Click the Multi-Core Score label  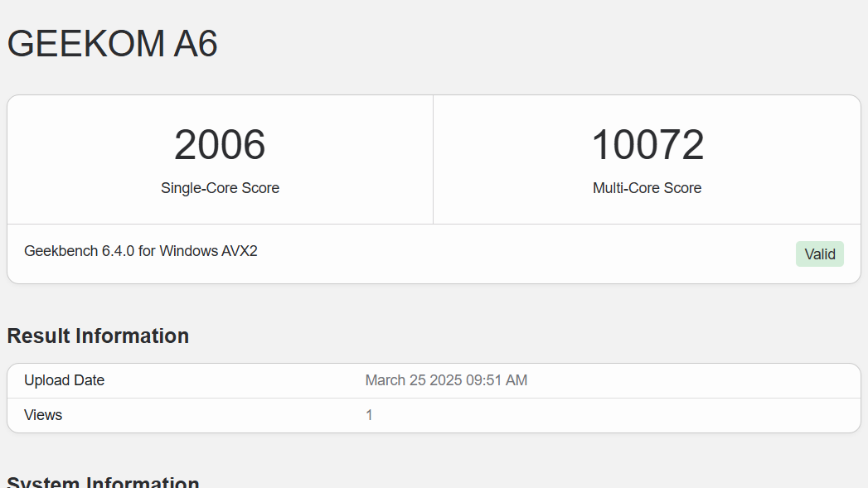tap(647, 188)
